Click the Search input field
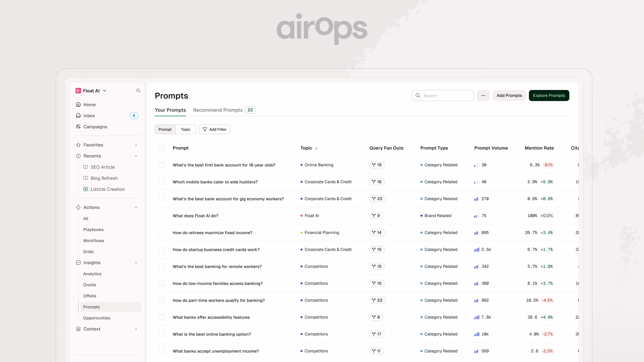This screenshot has height=362, width=644. coord(443,95)
